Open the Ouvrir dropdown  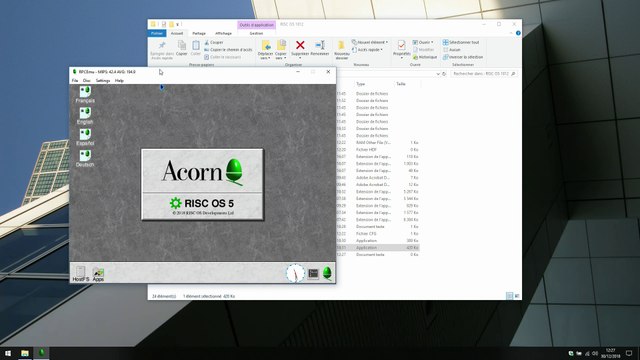pyautogui.click(x=423, y=42)
